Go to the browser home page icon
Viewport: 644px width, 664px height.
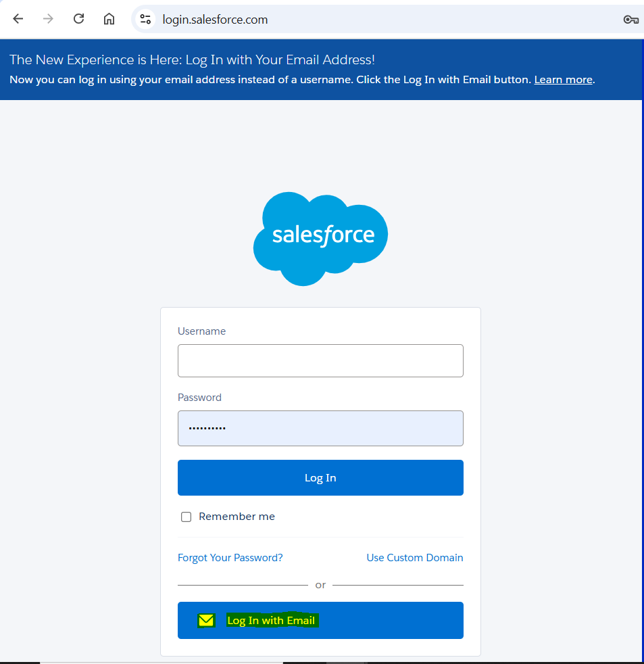[109, 19]
